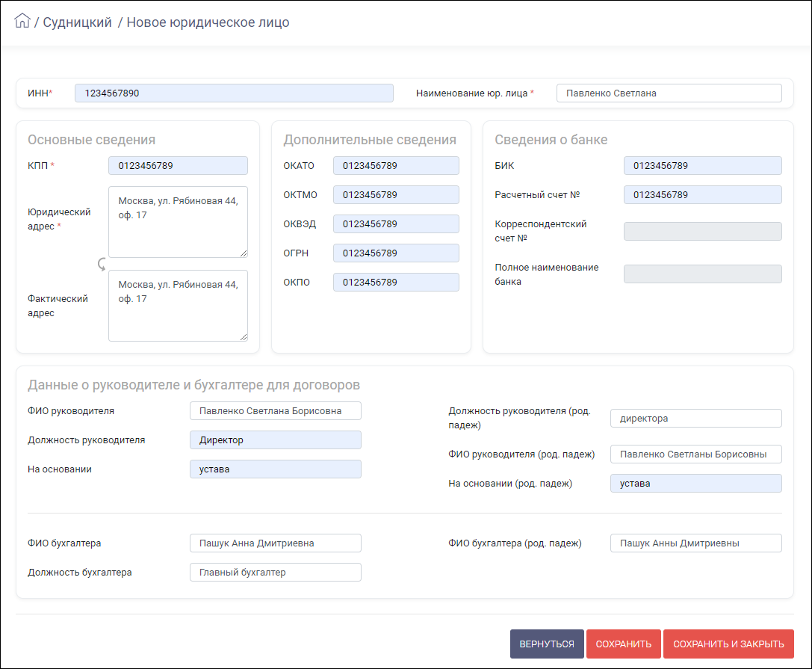Edit Расчетный счет № field
This screenshot has width=812, height=669.
[703, 195]
